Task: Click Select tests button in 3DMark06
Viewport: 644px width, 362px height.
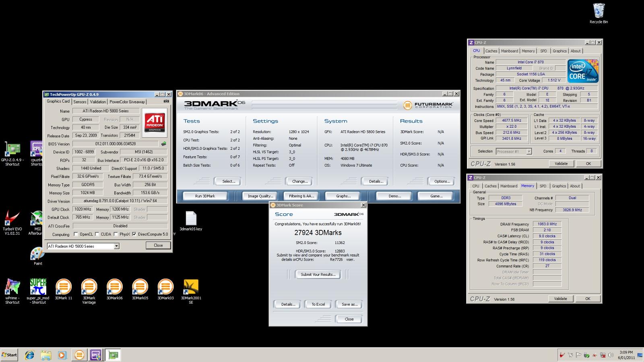Action: click(x=229, y=182)
